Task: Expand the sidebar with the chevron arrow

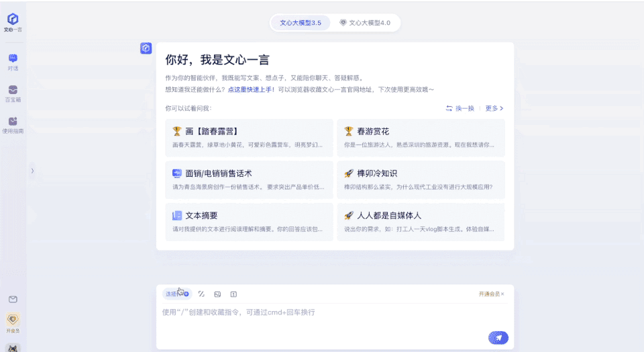Action: pyautogui.click(x=32, y=171)
